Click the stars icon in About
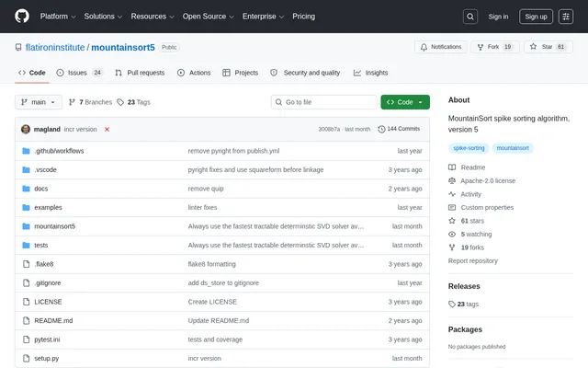 [x=452, y=221]
